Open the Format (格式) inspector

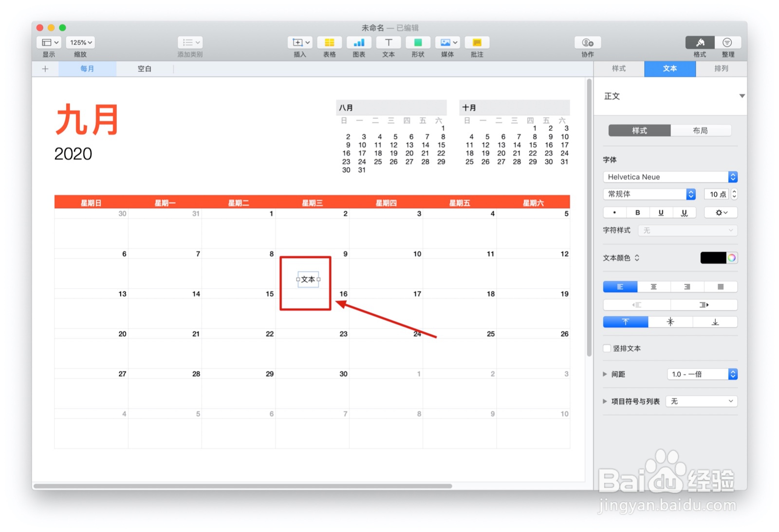(x=700, y=42)
